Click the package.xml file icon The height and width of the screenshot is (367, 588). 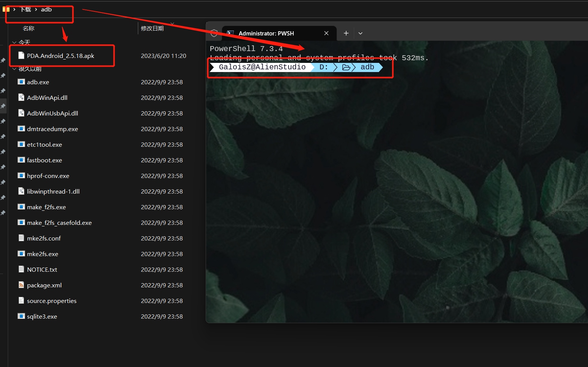pyautogui.click(x=21, y=285)
